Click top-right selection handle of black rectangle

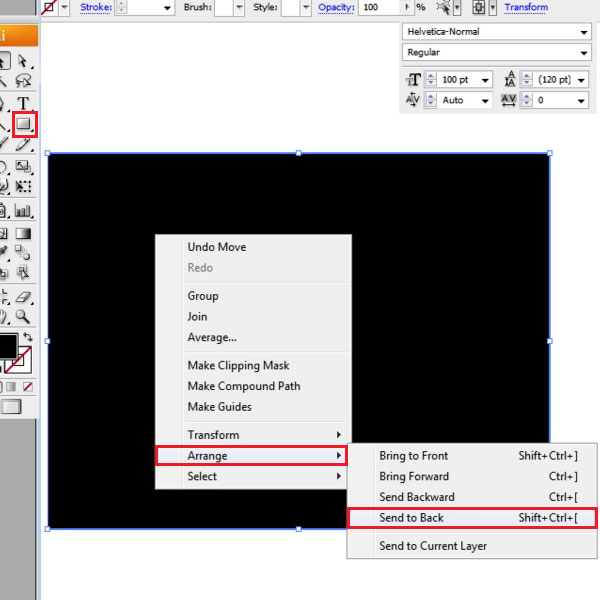(x=549, y=153)
